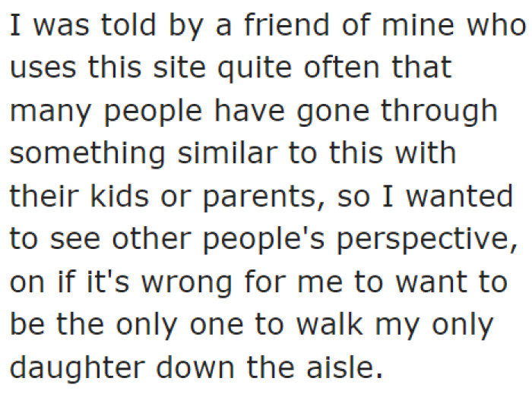Viewport: 532px width, 394px height.
Task: Click the words "many people"
Action: point(106,112)
